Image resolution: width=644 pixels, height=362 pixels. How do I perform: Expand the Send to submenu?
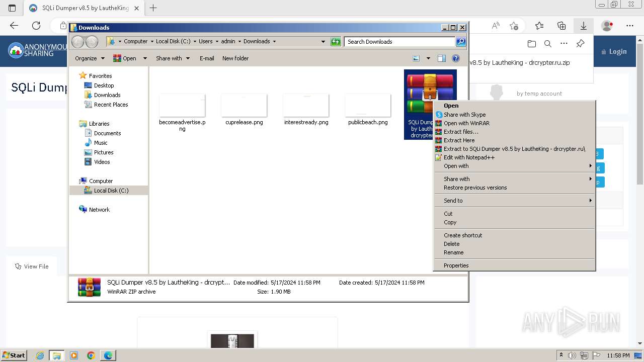click(514, 201)
